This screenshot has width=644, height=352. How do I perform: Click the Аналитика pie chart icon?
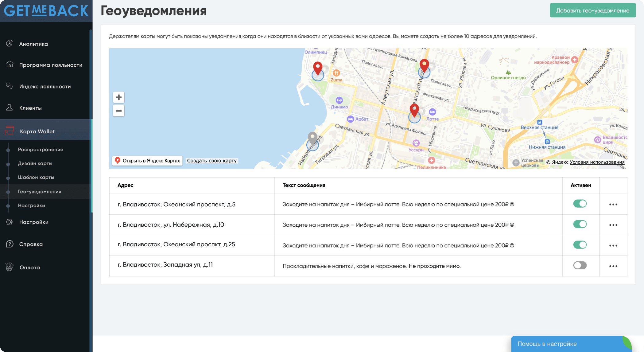[10, 43]
